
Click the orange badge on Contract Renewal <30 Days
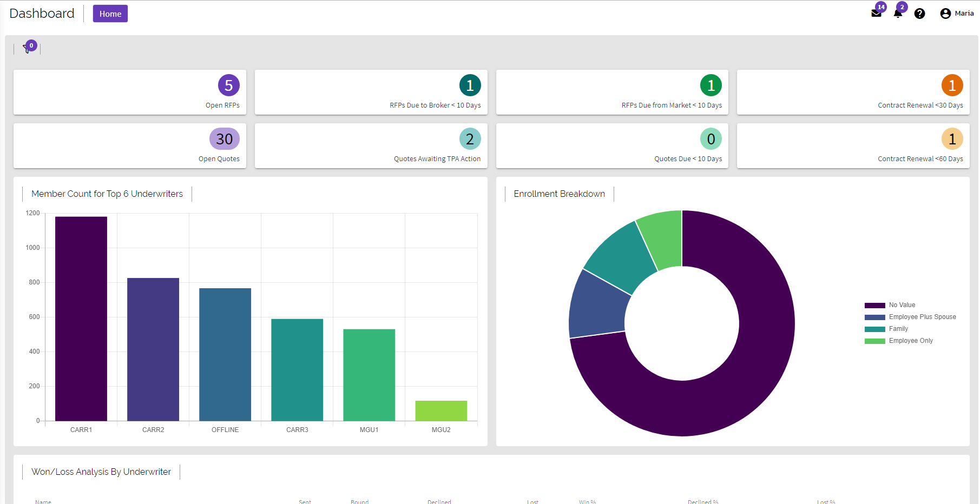[952, 85]
